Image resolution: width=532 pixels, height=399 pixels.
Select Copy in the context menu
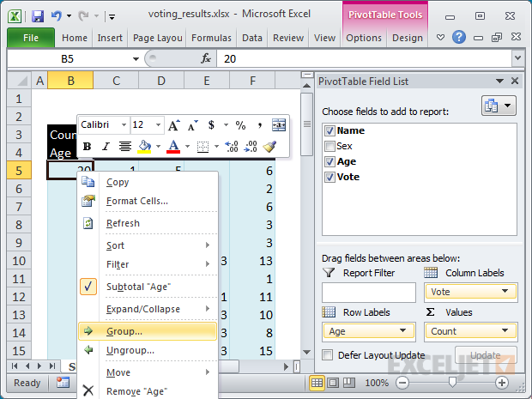coord(148,182)
